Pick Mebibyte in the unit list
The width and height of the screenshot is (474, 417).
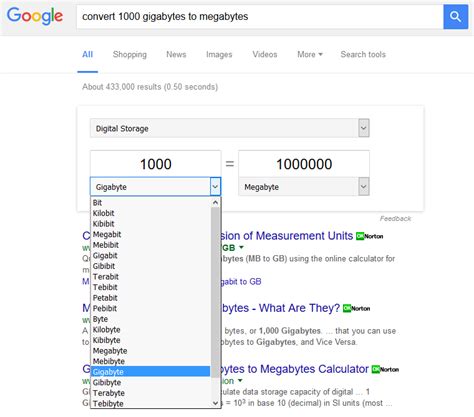pyautogui.click(x=151, y=361)
